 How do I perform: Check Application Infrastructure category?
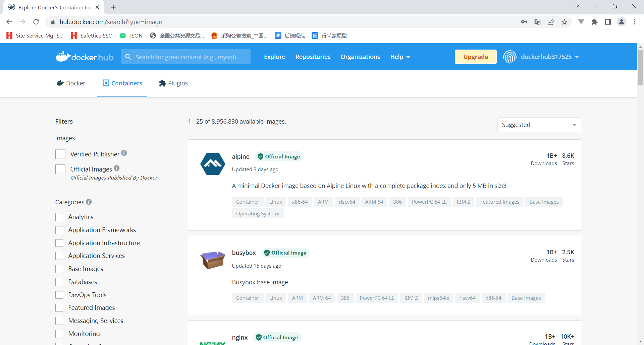(x=59, y=243)
